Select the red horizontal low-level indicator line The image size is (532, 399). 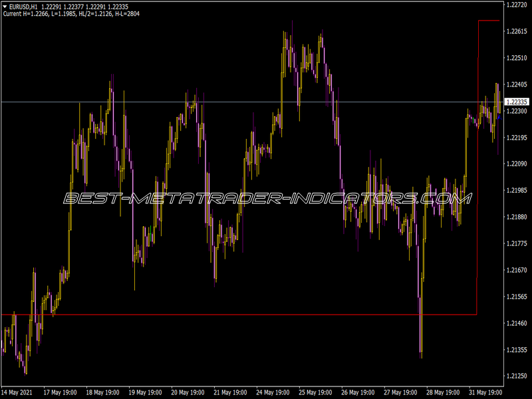pos(239,315)
